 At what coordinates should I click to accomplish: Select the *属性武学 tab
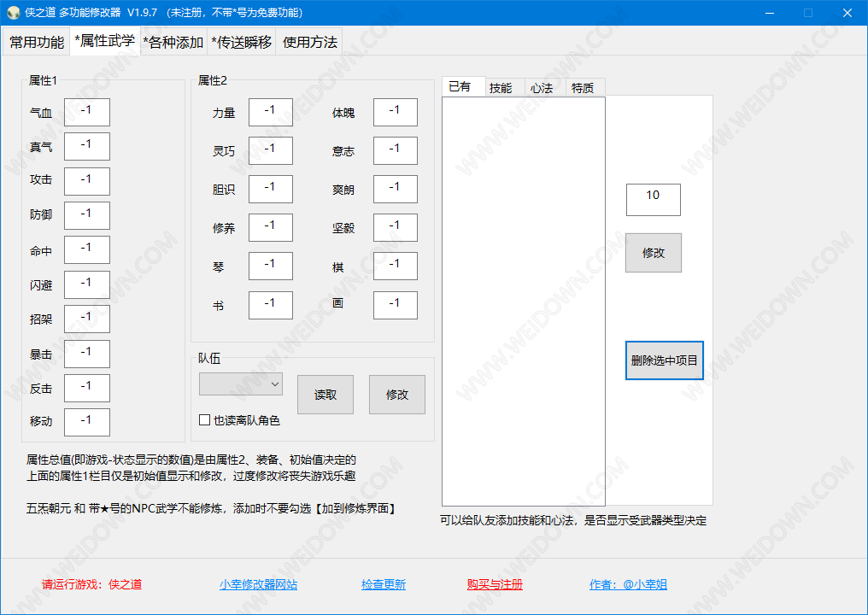tap(104, 41)
